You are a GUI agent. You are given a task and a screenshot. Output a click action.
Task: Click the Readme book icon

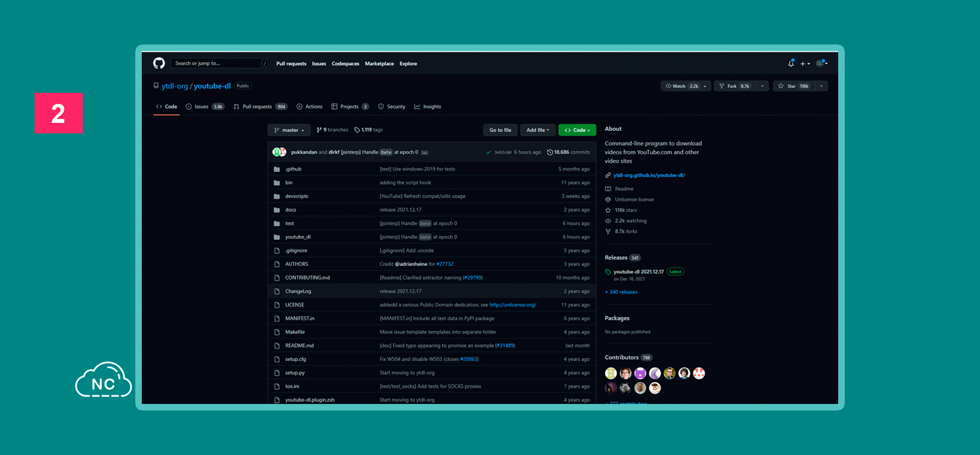tap(608, 189)
